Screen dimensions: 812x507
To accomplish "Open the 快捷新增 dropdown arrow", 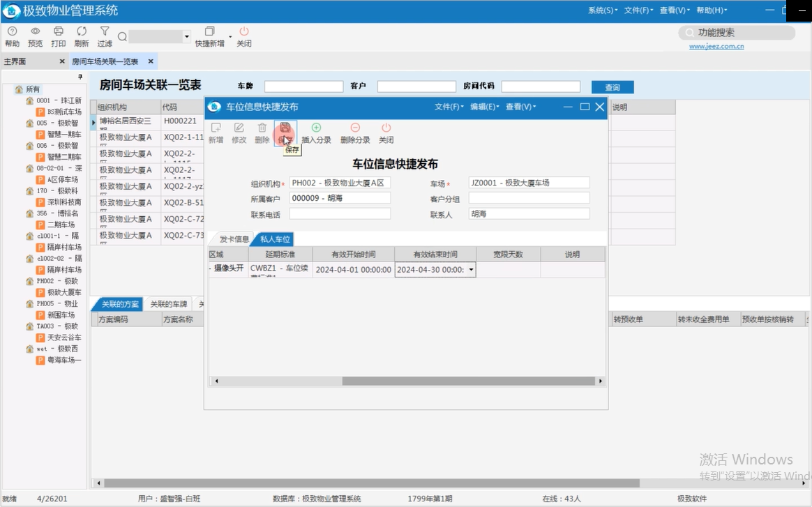I will point(230,36).
